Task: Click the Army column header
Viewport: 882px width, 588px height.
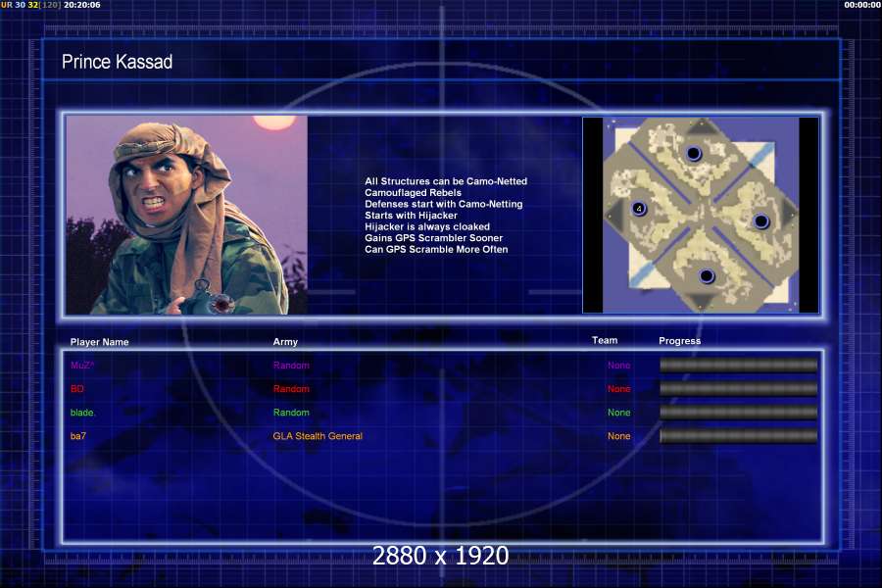Action: [x=285, y=342]
